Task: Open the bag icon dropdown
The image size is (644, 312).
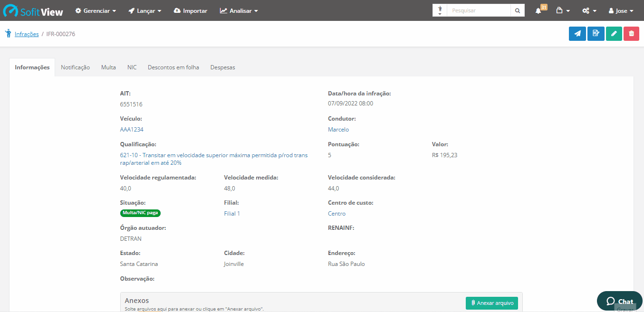Action: pos(563,10)
